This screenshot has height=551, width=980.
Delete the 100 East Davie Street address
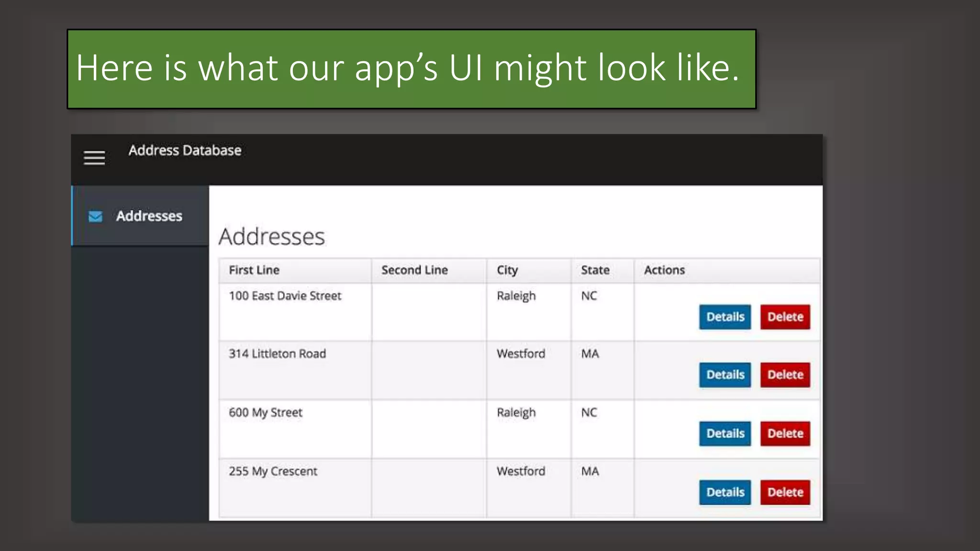(785, 317)
